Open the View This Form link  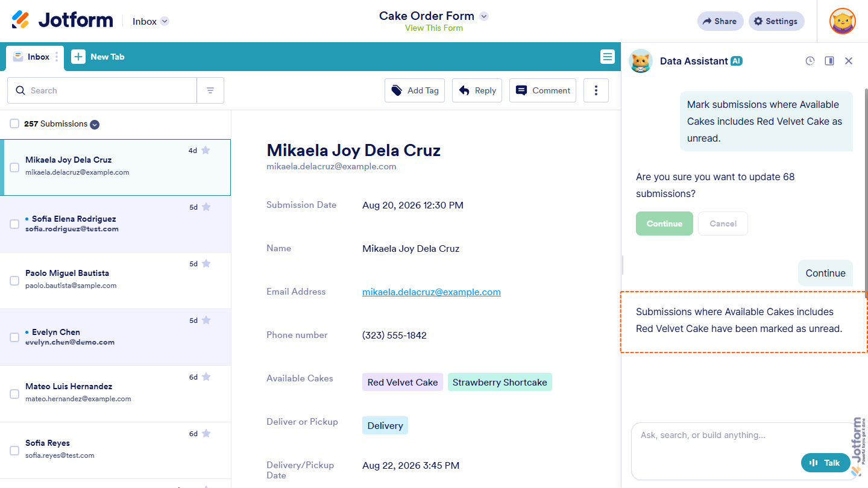tap(434, 28)
